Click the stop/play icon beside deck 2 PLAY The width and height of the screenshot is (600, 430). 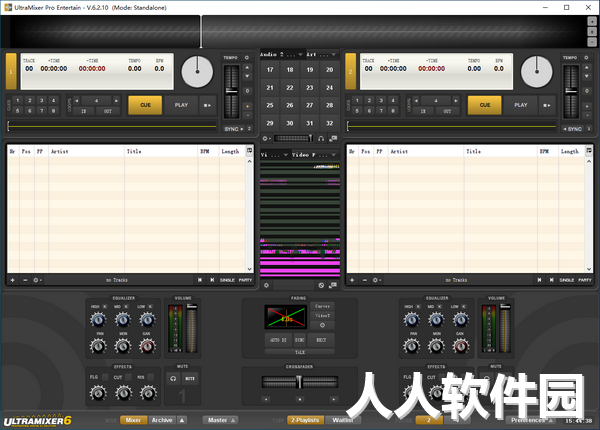click(x=547, y=105)
